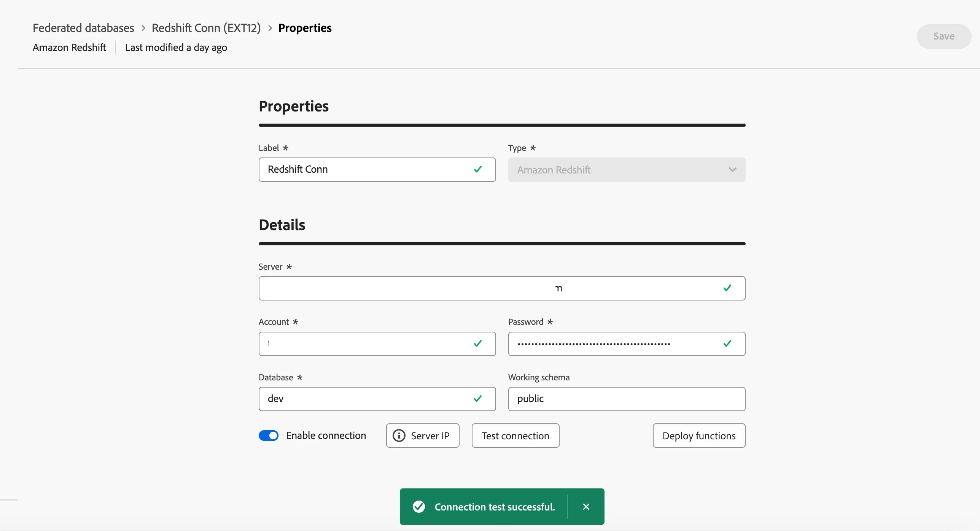Toggle the Enable connection switch
The width and height of the screenshot is (980, 531).
click(x=269, y=436)
